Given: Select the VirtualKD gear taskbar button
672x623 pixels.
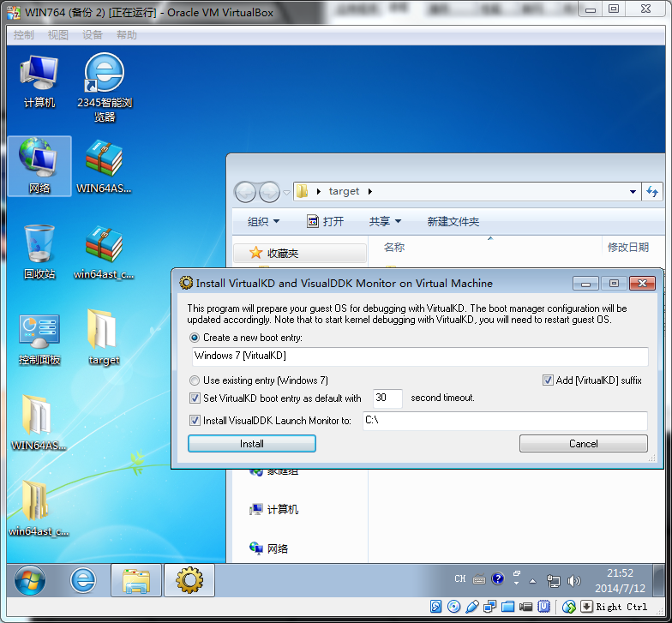Looking at the screenshot, I should coord(189,580).
